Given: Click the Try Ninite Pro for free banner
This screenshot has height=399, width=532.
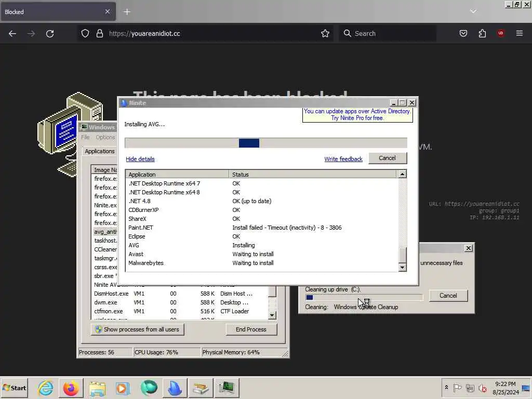Looking at the screenshot, I should tap(357, 115).
